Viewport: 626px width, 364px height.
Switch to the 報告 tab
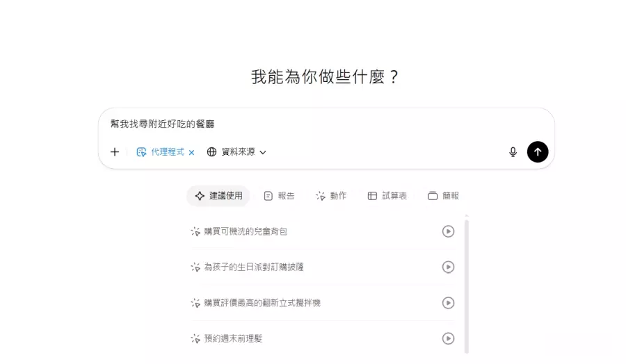tap(279, 196)
